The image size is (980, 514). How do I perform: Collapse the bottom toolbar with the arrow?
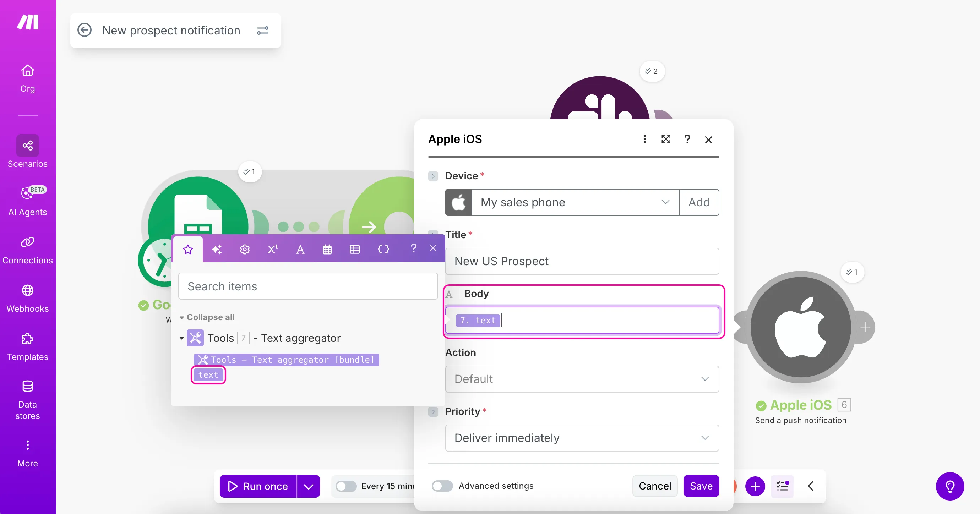coord(811,486)
